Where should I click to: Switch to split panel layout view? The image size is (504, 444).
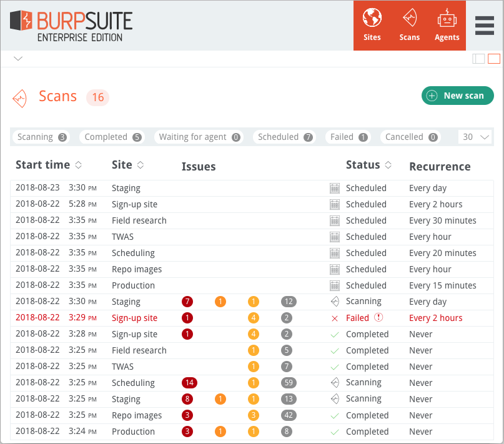pos(478,59)
